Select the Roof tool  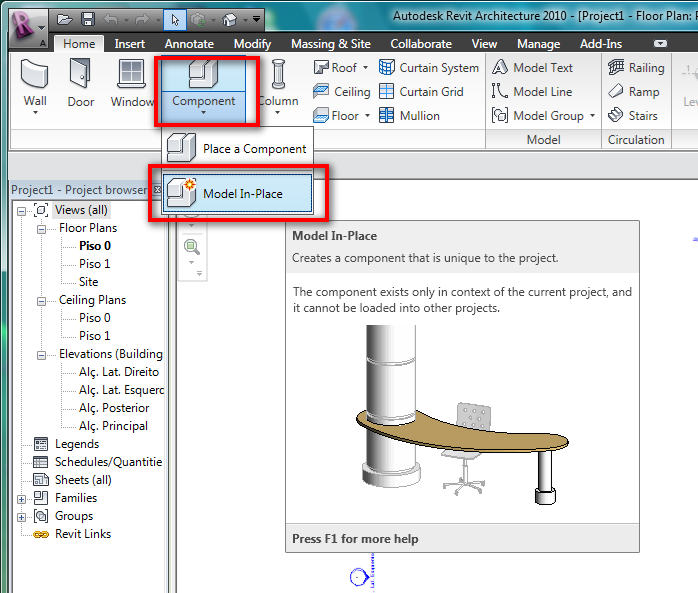[336, 68]
